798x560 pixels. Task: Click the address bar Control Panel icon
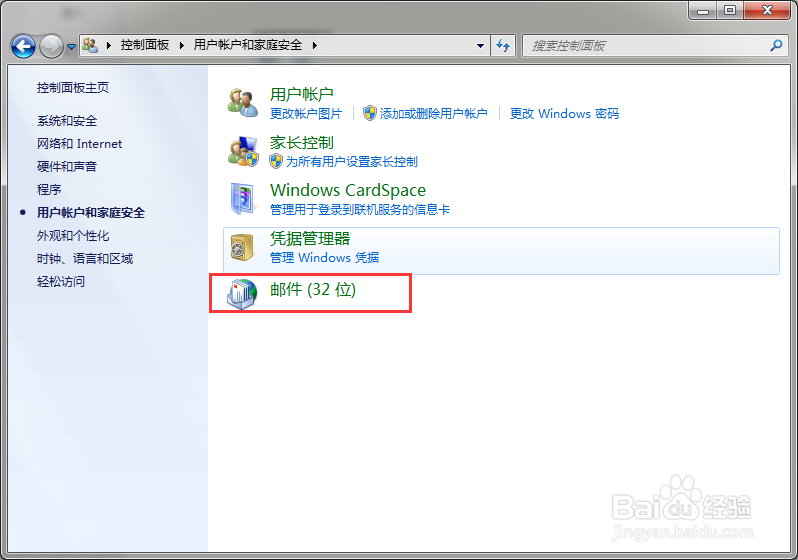[x=90, y=45]
